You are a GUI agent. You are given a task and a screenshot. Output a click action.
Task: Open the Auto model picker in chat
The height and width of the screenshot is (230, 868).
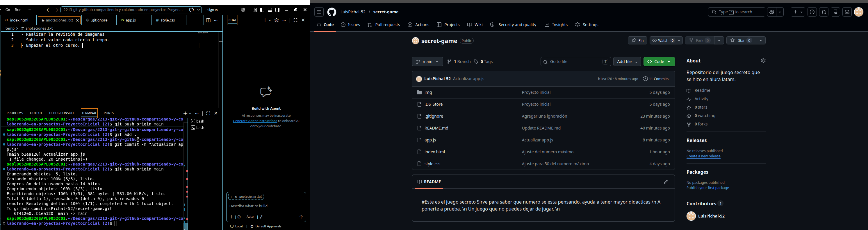click(x=250, y=217)
